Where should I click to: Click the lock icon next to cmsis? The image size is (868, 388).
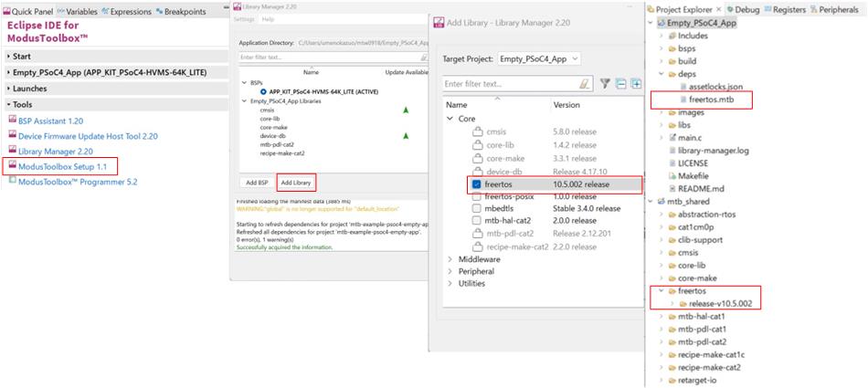point(478,131)
